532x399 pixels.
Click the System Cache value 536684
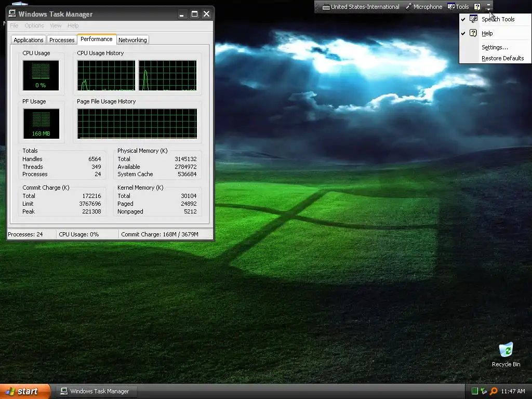[187, 174]
